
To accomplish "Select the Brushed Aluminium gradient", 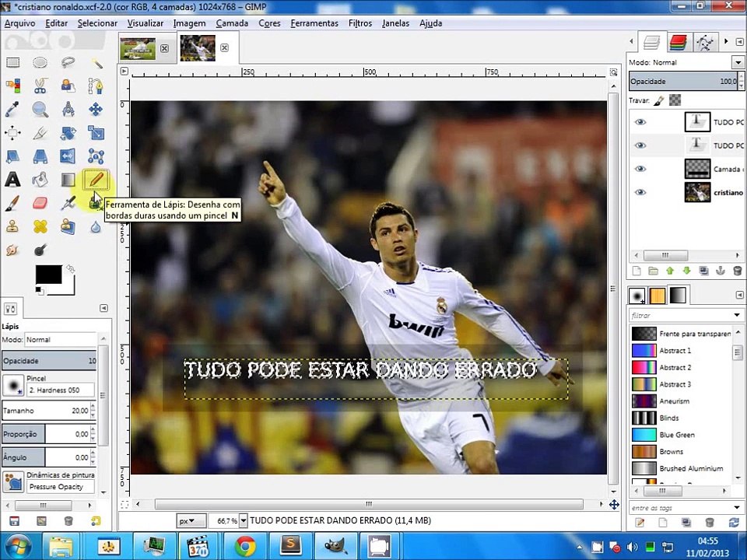I will pos(680,468).
